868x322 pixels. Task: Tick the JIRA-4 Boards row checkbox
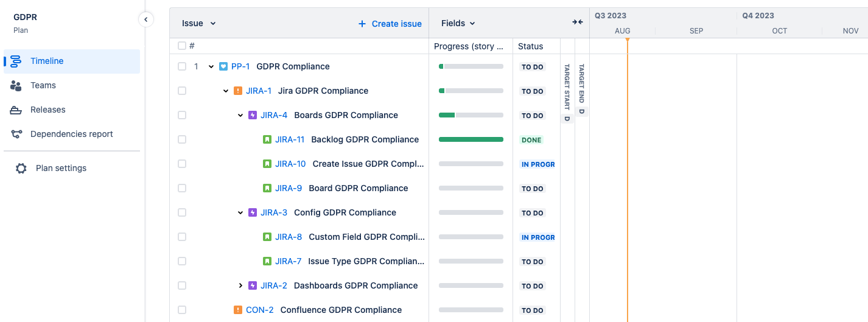point(182,115)
